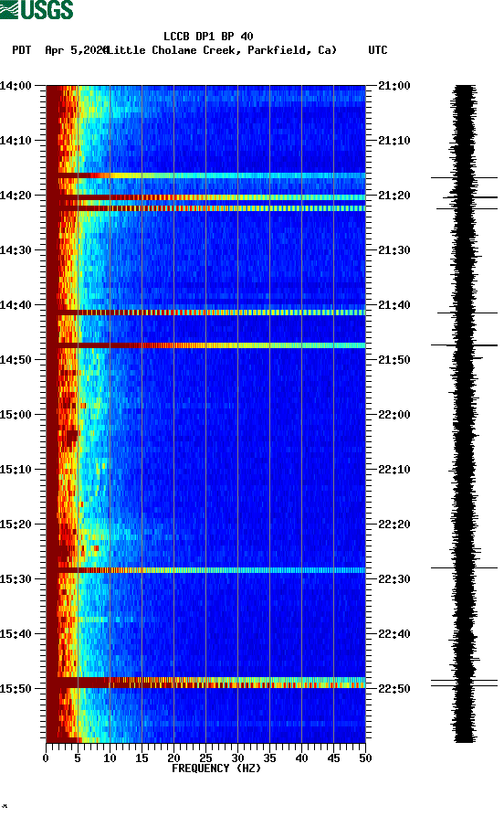Click the '22:50' UTC time label
504x816 pixels.
click(394, 688)
